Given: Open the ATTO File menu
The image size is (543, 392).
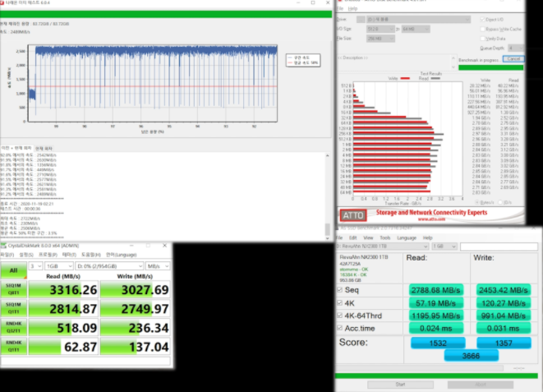Looking at the screenshot, I should coord(340,9).
